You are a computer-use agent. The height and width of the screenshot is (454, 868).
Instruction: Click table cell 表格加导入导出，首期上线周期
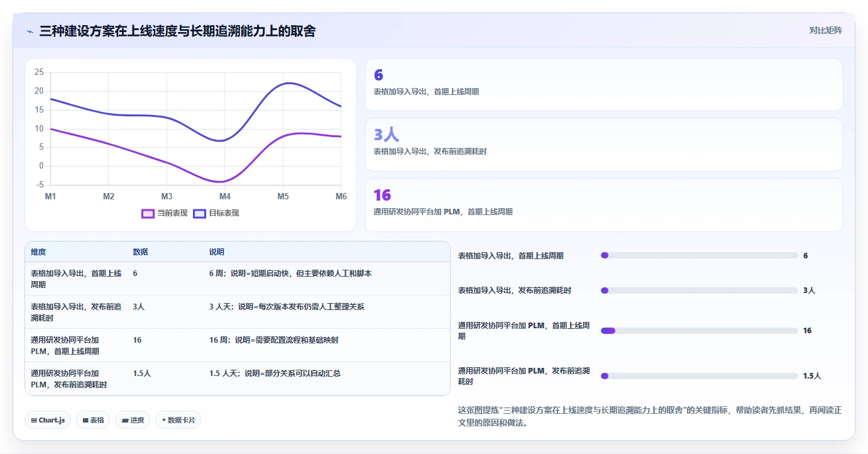pyautogui.click(x=76, y=279)
